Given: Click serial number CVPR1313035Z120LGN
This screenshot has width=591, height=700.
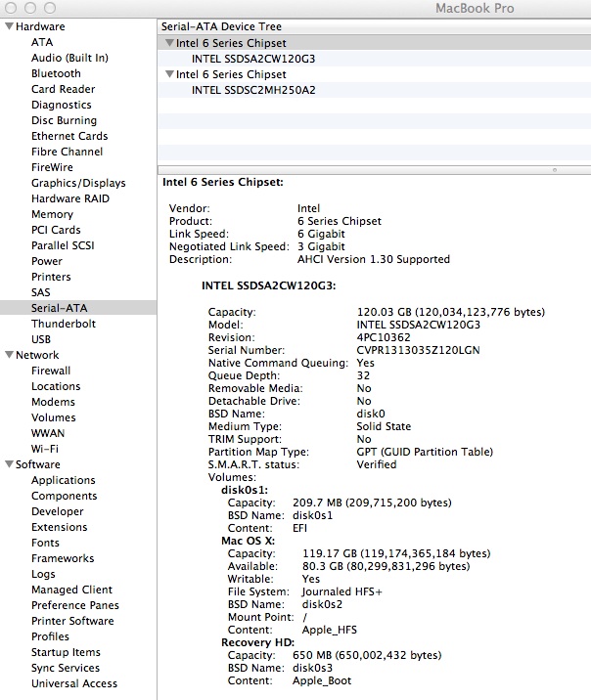Looking at the screenshot, I should point(418,350).
